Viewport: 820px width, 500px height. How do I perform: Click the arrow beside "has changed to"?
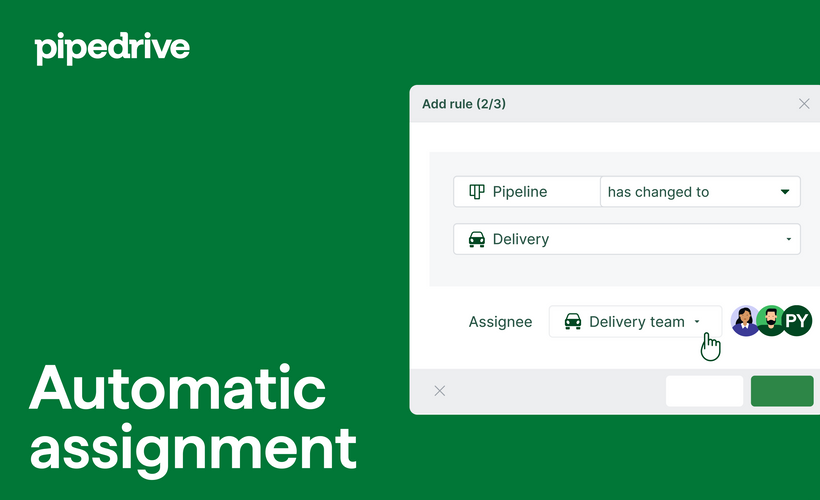(x=785, y=192)
